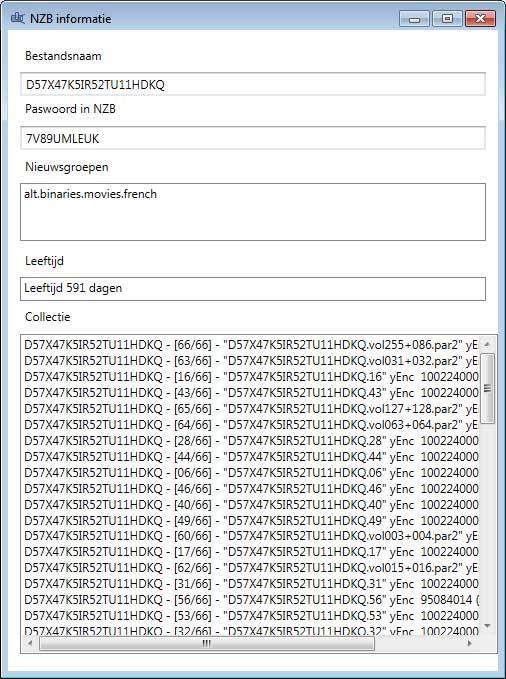
Task: Select the [06/66] collection line
Action: 251,472
